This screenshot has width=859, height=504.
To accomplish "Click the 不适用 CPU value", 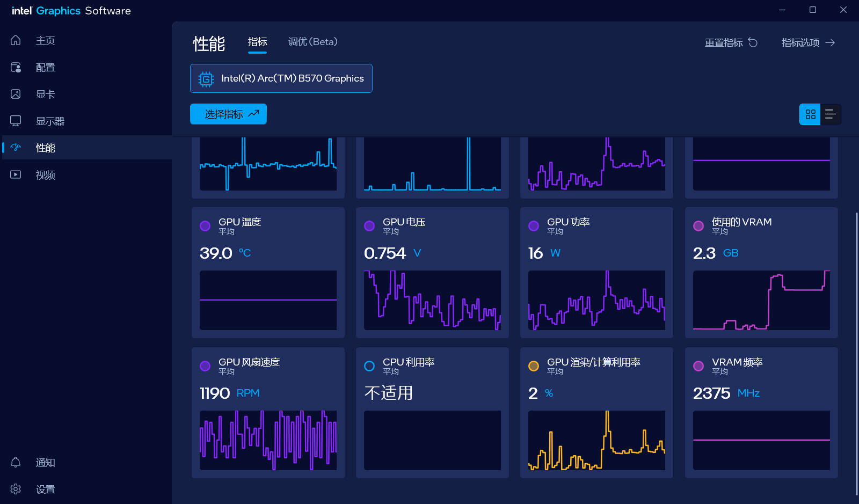I will coord(389,393).
